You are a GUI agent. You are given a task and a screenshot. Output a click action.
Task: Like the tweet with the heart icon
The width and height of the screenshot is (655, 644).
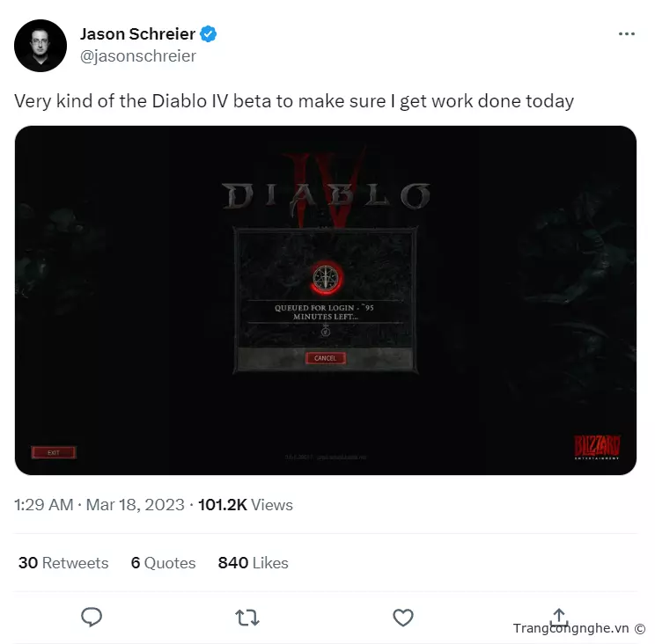point(403,618)
